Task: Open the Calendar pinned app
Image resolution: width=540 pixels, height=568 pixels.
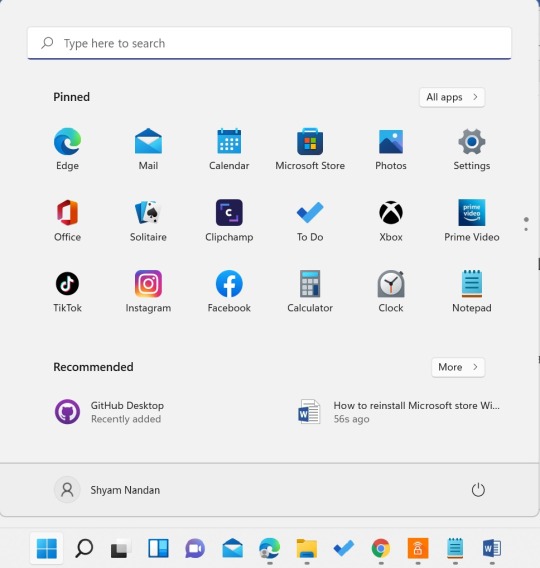Action: (x=229, y=149)
